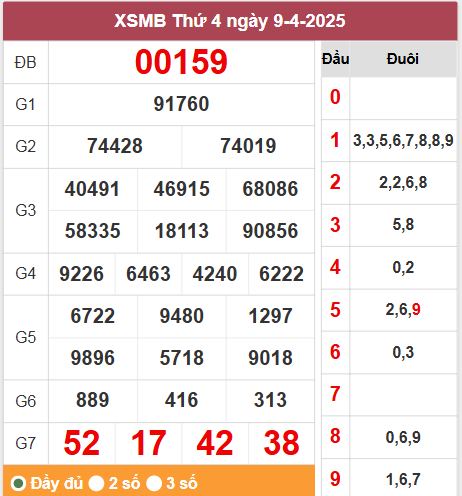Select the "3 số" radio option
Viewport: 462px width, 496px height.
[x=154, y=483]
